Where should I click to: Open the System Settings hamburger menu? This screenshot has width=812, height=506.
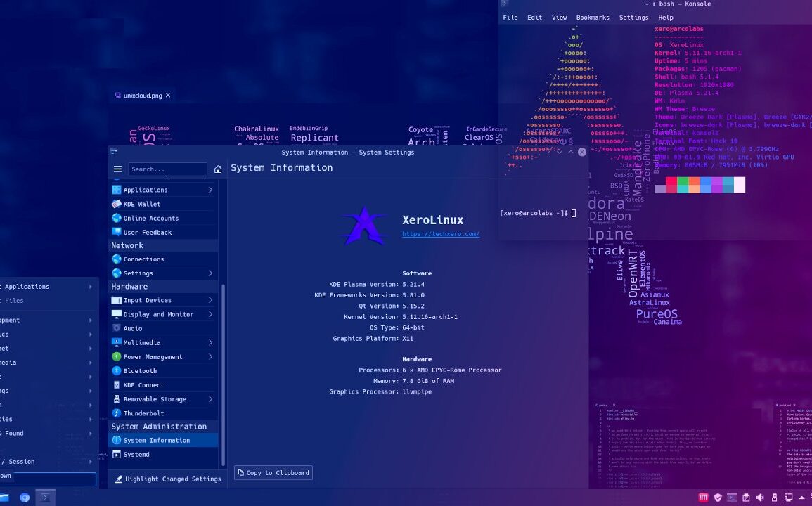coord(117,169)
